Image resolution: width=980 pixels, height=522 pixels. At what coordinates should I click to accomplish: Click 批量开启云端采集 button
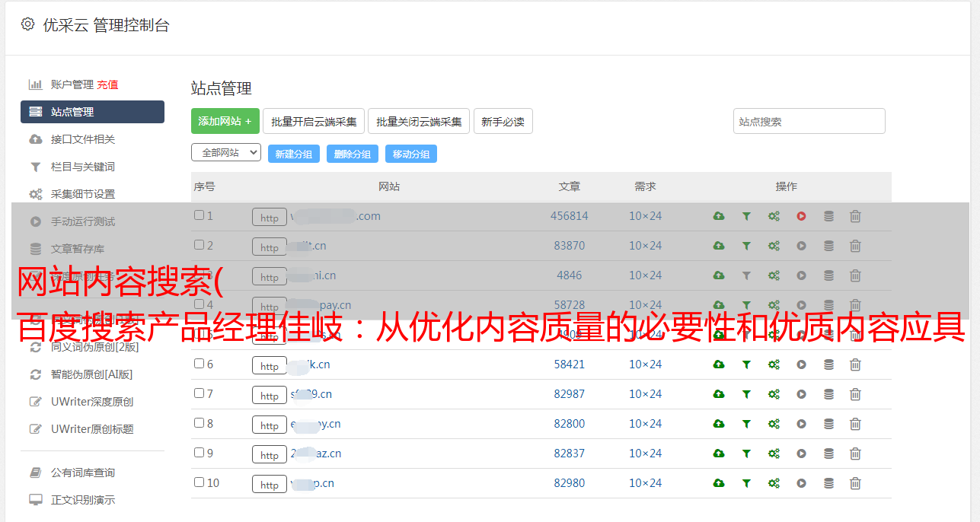(314, 121)
